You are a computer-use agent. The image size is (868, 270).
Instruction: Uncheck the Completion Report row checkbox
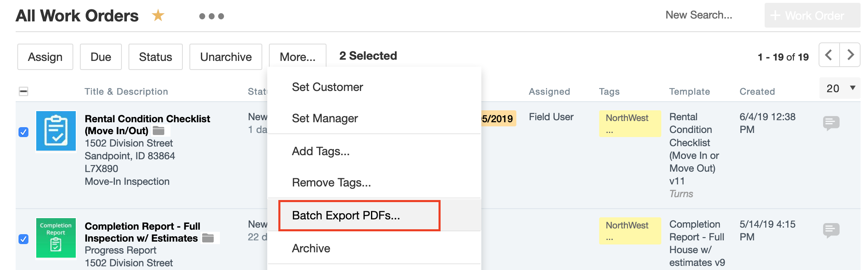point(23,239)
